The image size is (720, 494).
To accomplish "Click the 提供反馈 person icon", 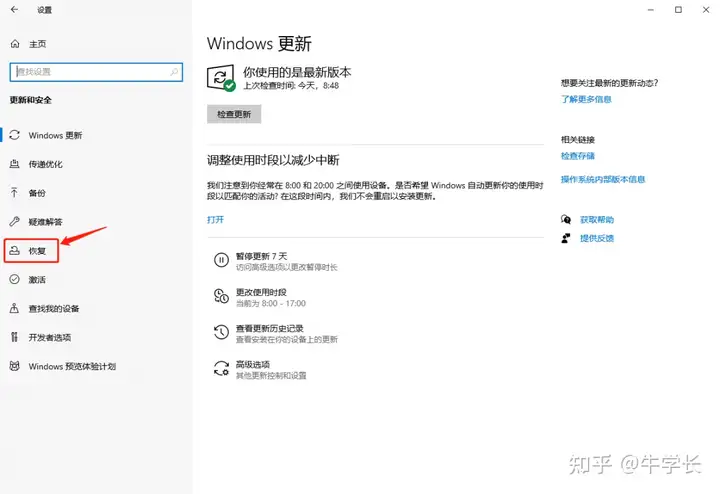I will tap(566, 238).
